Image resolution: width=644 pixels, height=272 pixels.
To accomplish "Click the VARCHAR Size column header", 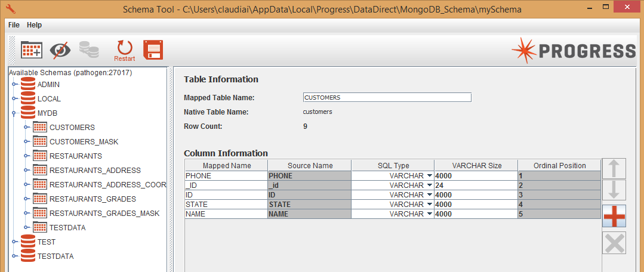I will [x=476, y=165].
